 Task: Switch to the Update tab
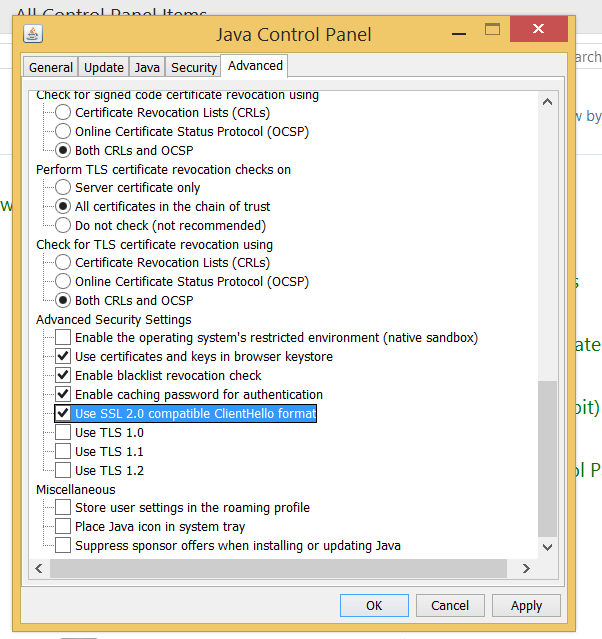click(x=104, y=67)
